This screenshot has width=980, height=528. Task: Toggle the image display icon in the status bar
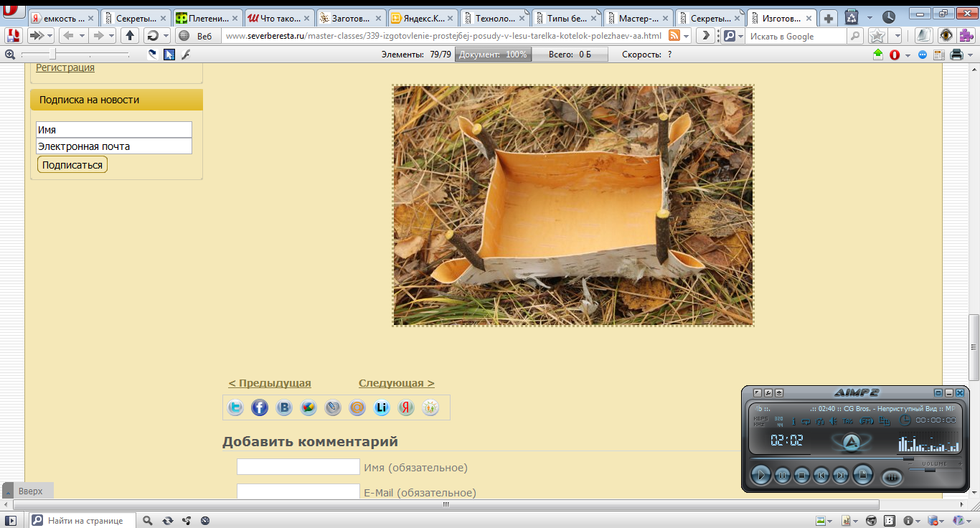click(x=821, y=521)
